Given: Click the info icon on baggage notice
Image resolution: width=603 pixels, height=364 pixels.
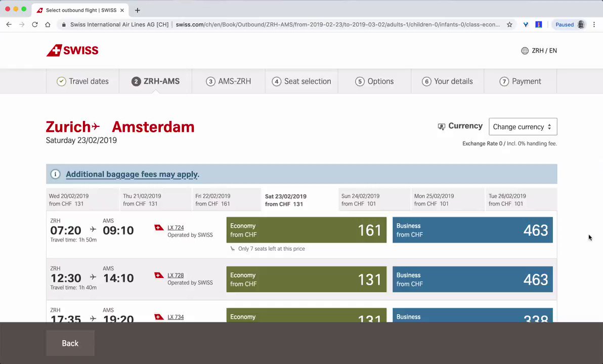Looking at the screenshot, I should (x=55, y=174).
